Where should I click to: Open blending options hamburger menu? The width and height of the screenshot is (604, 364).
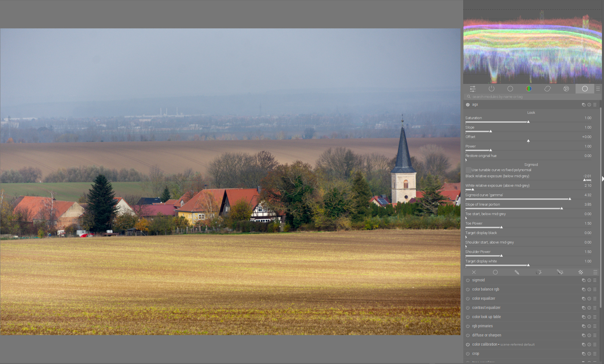(x=595, y=272)
